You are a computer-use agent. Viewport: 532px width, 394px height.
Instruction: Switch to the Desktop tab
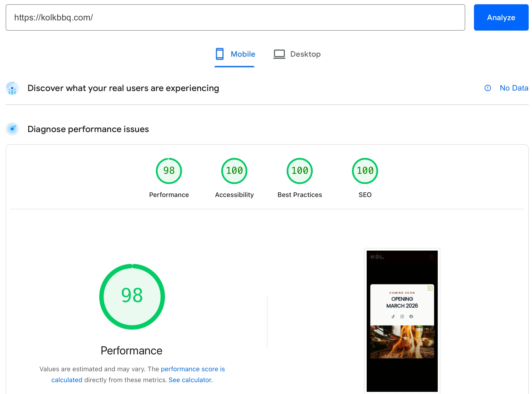(x=306, y=54)
